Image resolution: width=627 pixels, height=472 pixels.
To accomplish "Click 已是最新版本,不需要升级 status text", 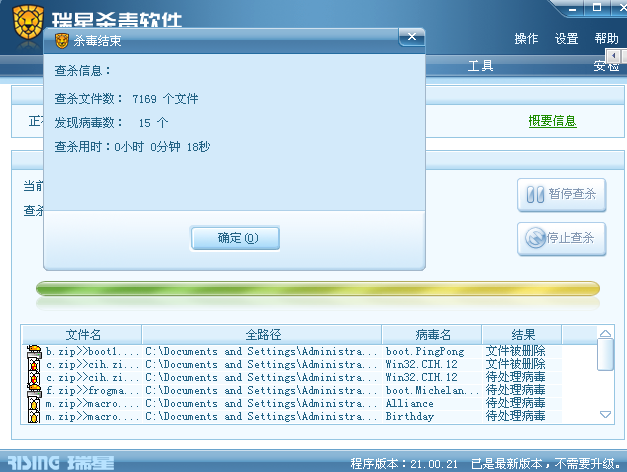I will pos(545,464).
